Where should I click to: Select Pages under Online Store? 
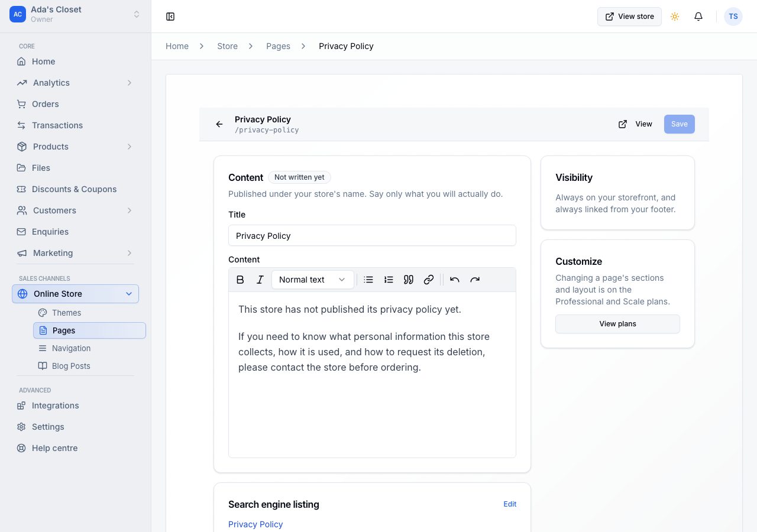coord(89,330)
